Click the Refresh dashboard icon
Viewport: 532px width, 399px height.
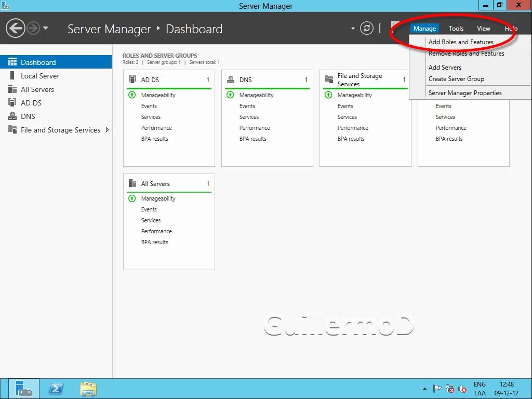(366, 28)
